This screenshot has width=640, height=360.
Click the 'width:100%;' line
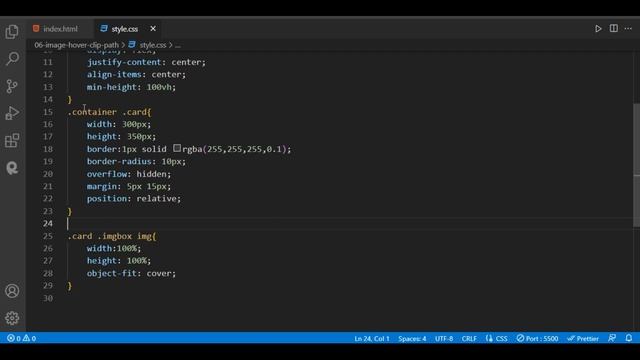pyautogui.click(x=113, y=248)
